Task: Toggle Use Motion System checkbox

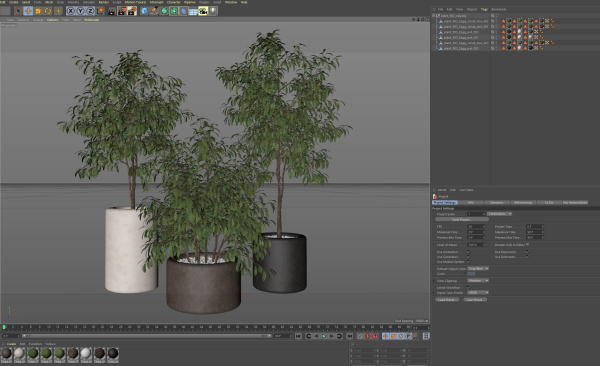Action: pos(468,262)
